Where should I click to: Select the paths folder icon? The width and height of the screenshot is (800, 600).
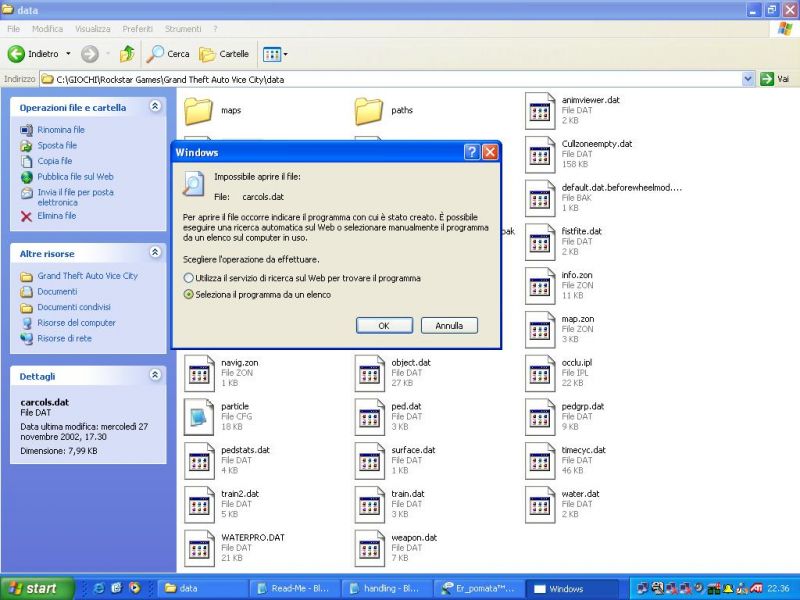[369, 110]
